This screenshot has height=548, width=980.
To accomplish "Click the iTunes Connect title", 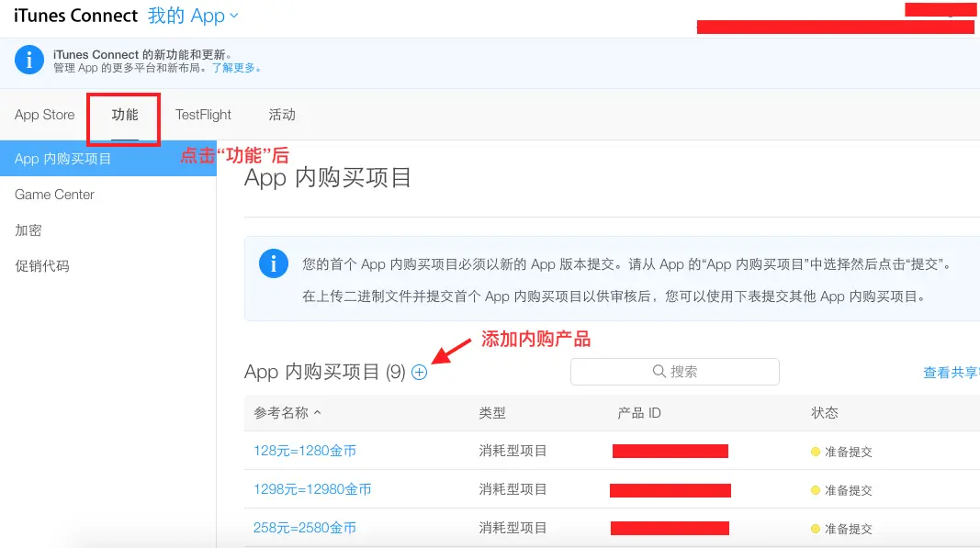I will [x=75, y=16].
